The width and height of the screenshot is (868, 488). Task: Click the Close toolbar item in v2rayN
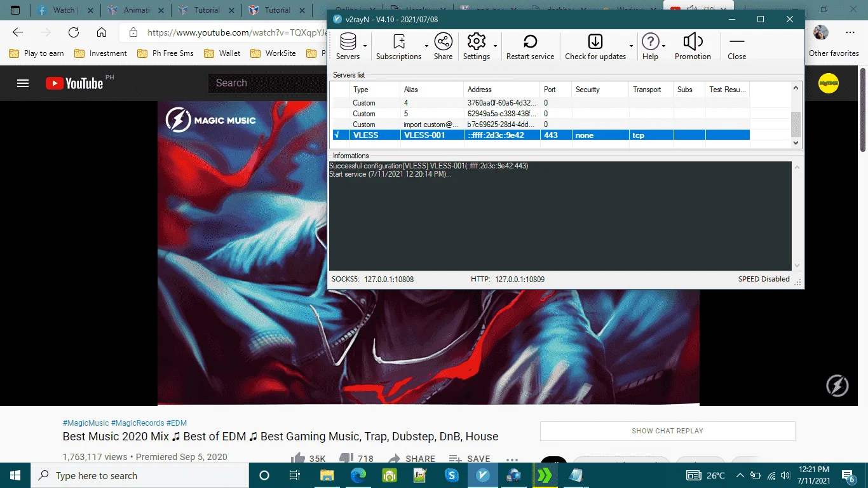click(x=737, y=47)
